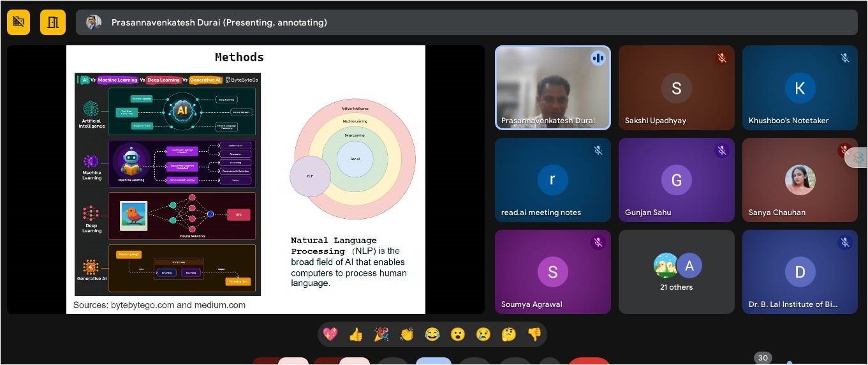Click muted mic icon on Sakshi Upadhyay's tile

[x=721, y=58]
